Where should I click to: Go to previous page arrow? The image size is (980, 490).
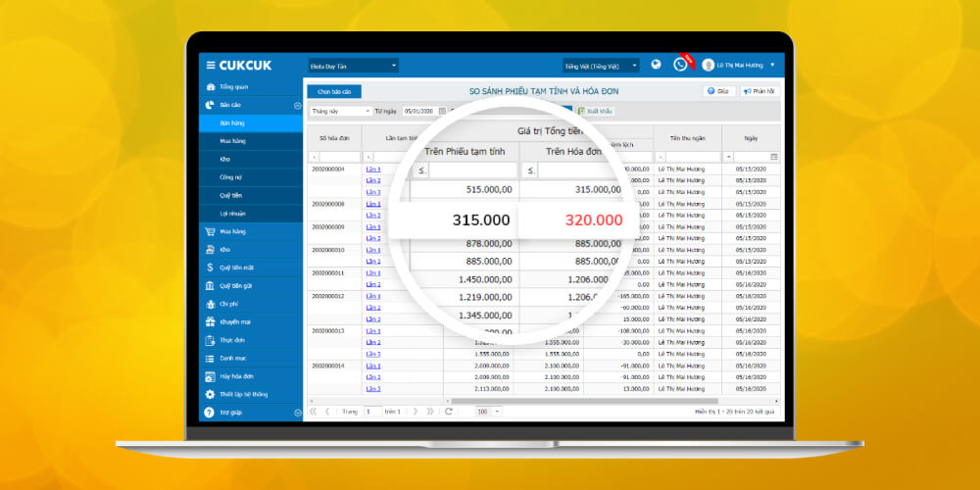tap(327, 412)
